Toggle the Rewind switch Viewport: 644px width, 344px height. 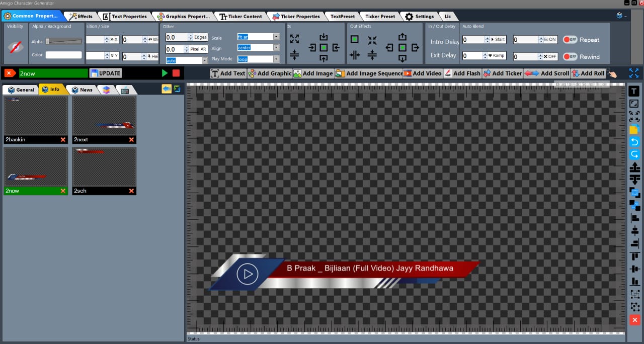570,56
